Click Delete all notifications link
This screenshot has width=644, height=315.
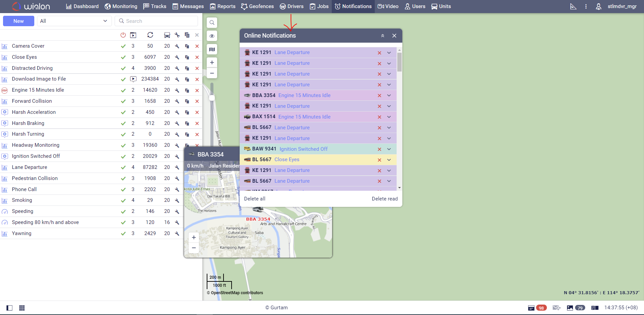[x=254, y=199]
